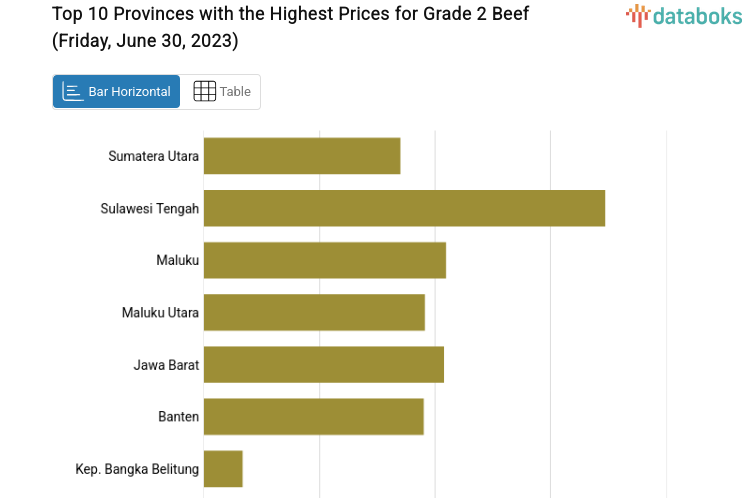Click the bar chart icon in Bar Horizontal

tap(73, 91)
